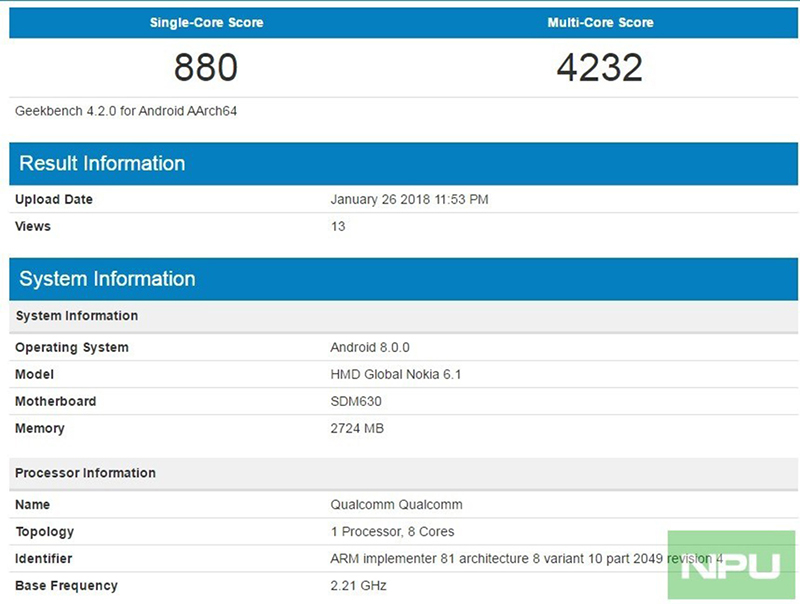Select the '2.21 GHz' frequency value
This screenshot has width=800, height=604.
358,586
